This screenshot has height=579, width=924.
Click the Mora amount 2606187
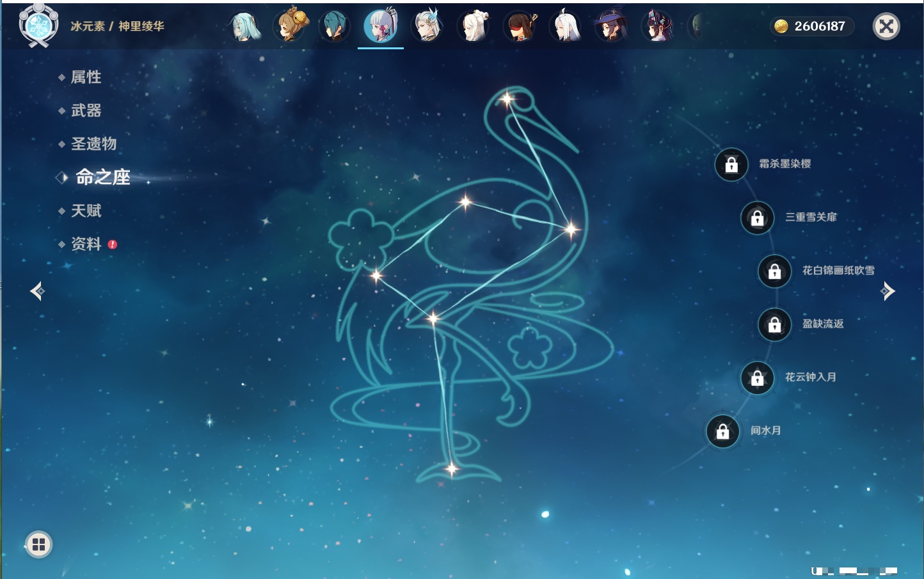(x=820, y=26)
